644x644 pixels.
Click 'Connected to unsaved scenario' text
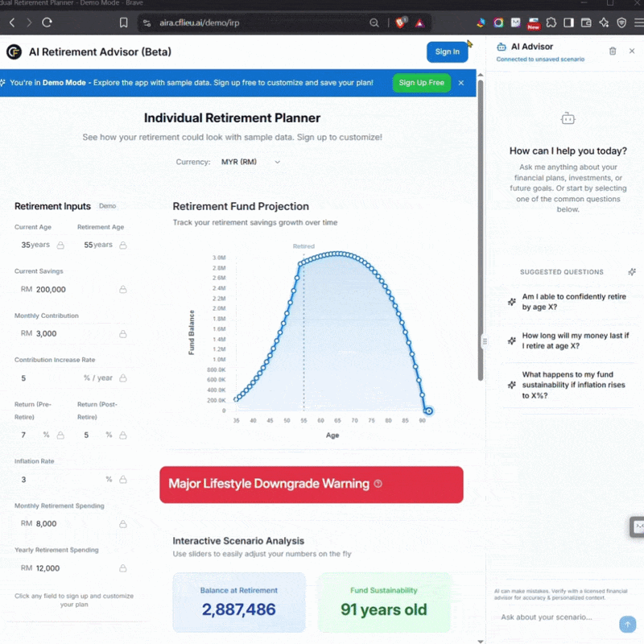click(x=540, y=59)
